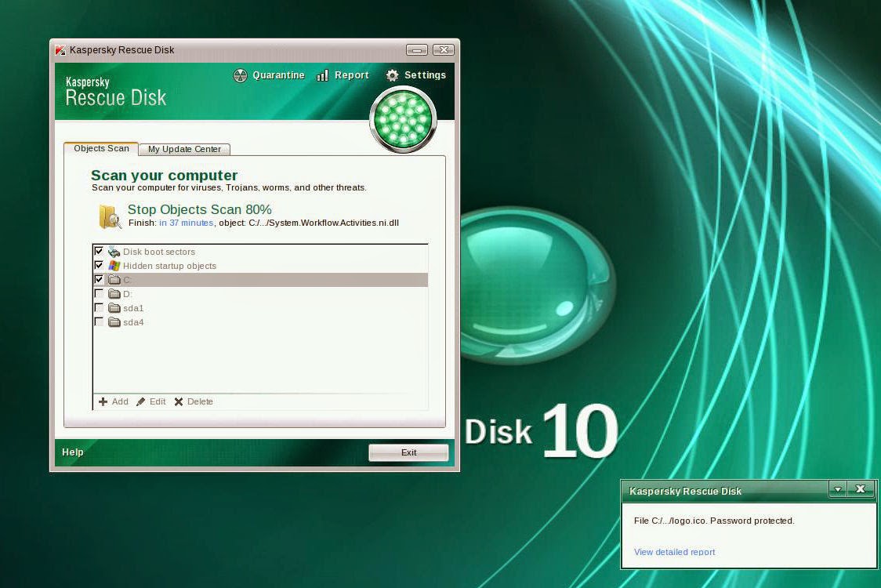Check the sda4 checkbox
The width and height of the screenshot is (881, 588).
pyautogui.click(x=99, y=321)
